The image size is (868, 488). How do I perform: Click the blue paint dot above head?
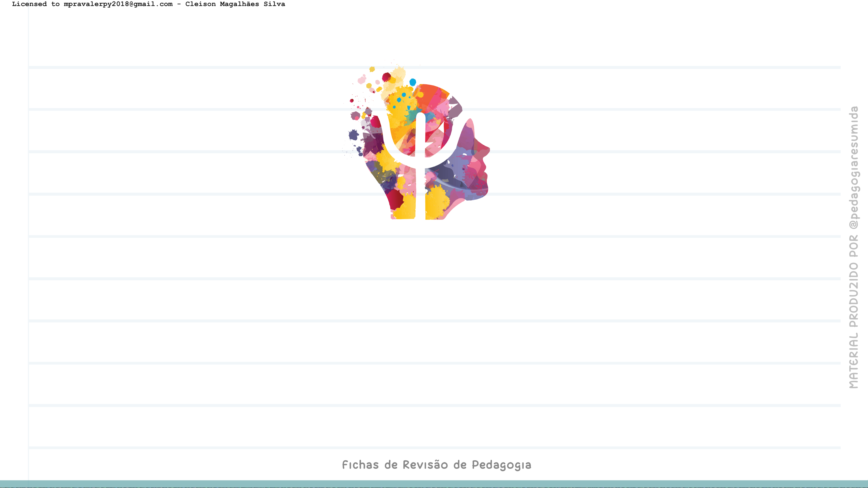pyautogui.click(x=412, y=82)
